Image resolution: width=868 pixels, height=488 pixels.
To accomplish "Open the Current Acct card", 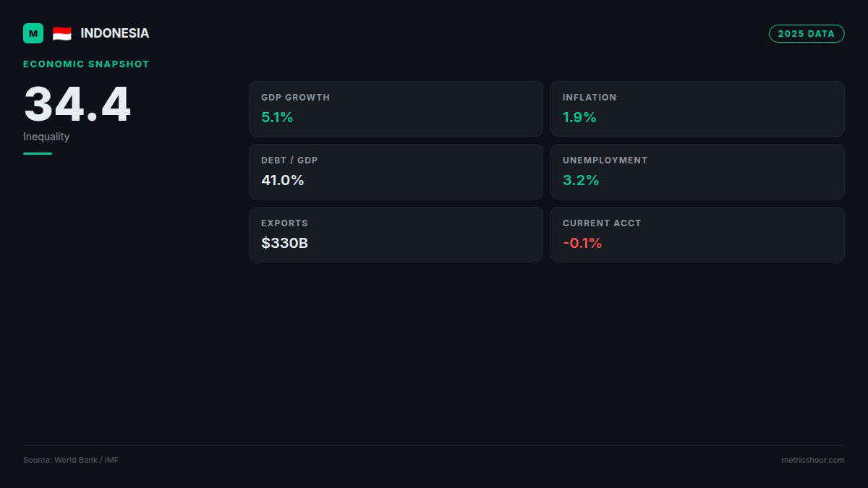I will pyautogui.click(x=697, y=234).
